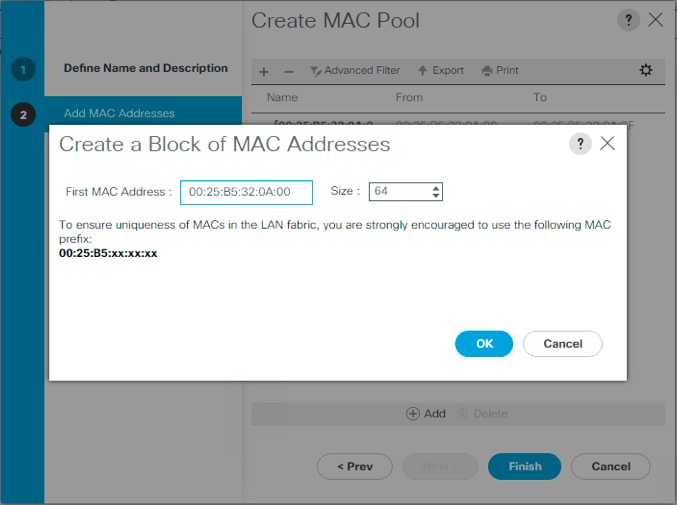
Task: Cancel the Create a Block of MAC Addresses dialog
Action: [563, 344]
